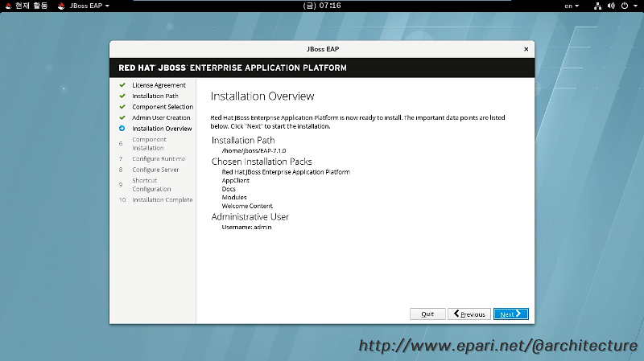The image size is (644, 361).
Task: Open the clock and calendar popup
Action: point(321,6)
